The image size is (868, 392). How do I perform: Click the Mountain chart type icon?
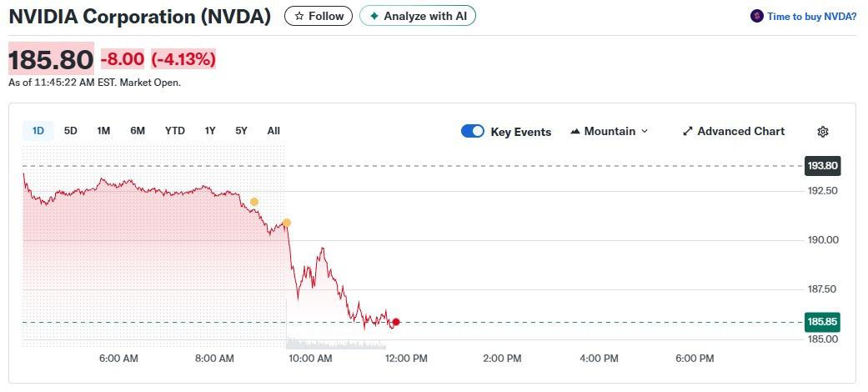tap(575, 132)
